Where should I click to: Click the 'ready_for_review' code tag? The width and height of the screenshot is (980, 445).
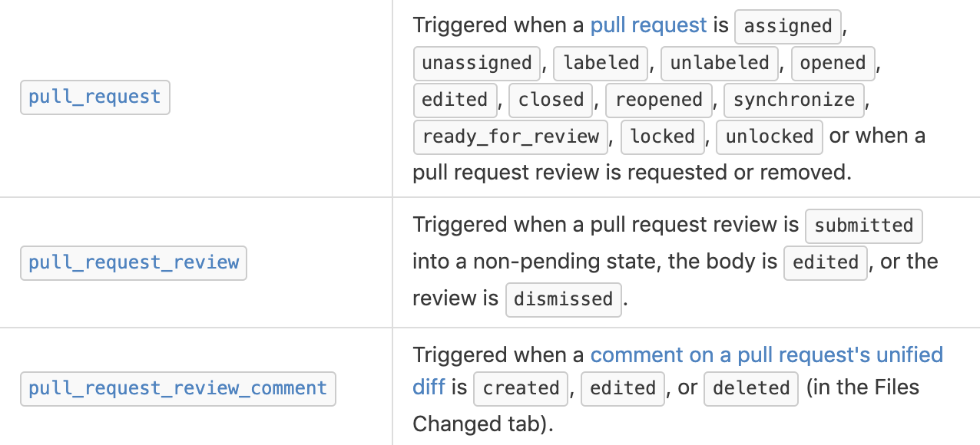click(511, 137)
